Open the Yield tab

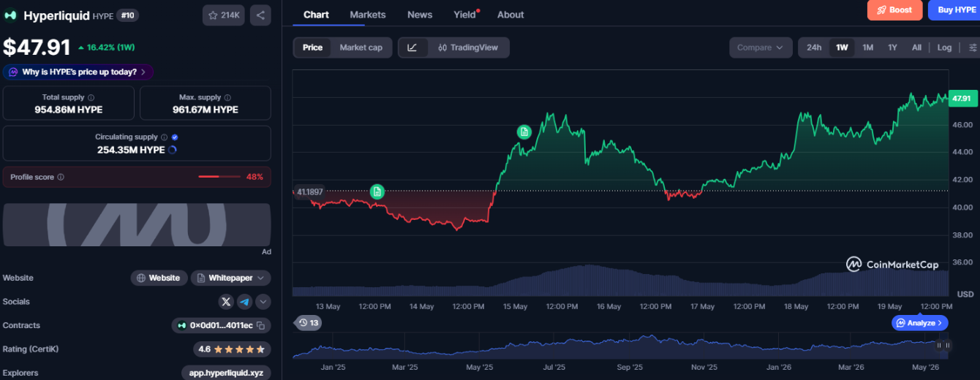click(x=465, y=15)
